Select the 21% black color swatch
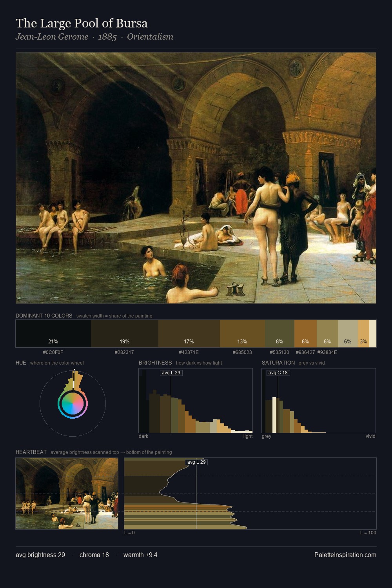The image size is (392, 588). pos(53,334)
